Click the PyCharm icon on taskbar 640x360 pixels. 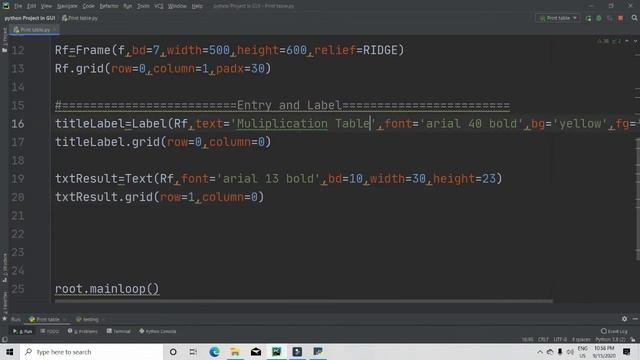coord(276,352)
